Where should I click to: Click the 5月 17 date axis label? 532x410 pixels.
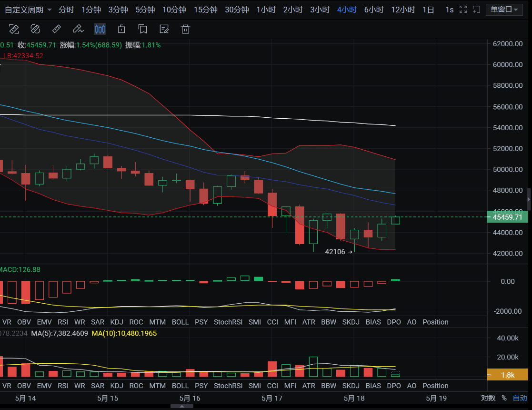tap(272, 398)
